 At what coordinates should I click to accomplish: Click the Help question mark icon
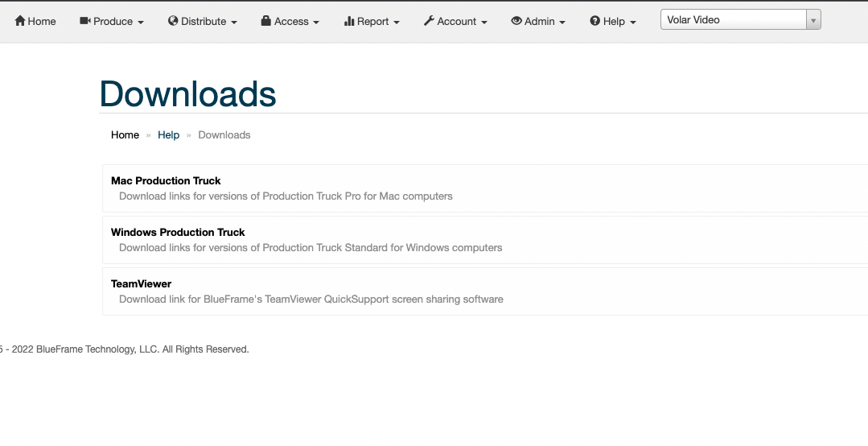click(595, 21)
